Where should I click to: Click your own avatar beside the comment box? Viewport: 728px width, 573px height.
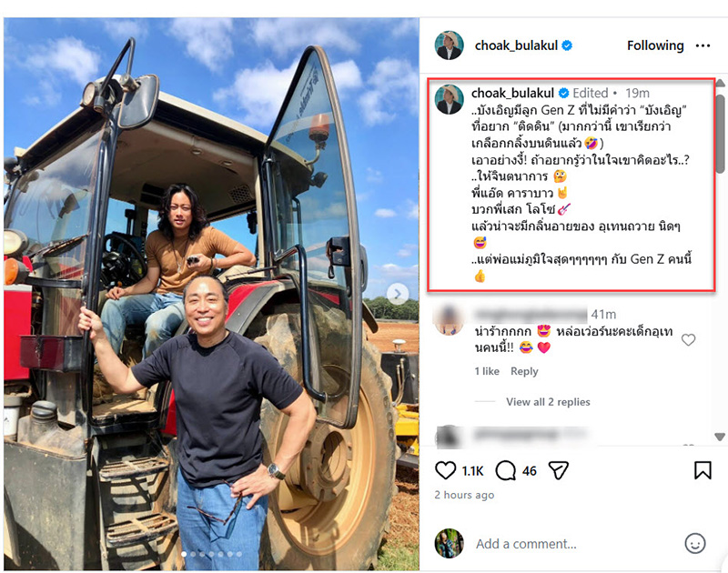click(x=449, y=543)
